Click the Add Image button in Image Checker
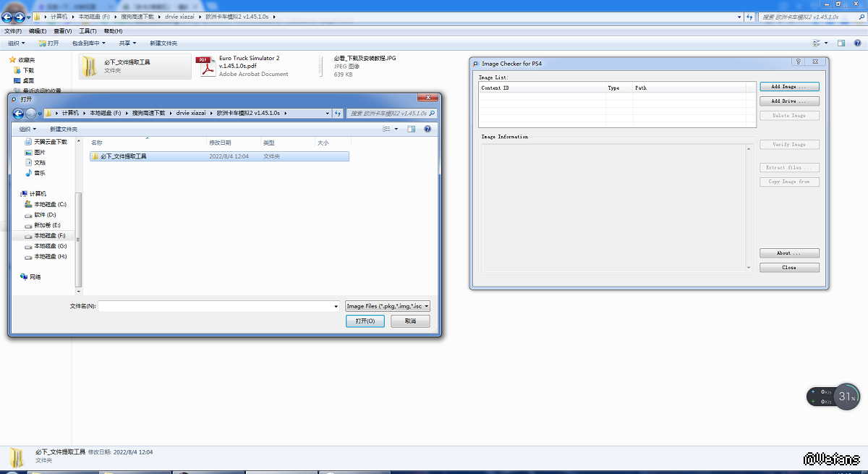868x474 pixels. point(789,87)
